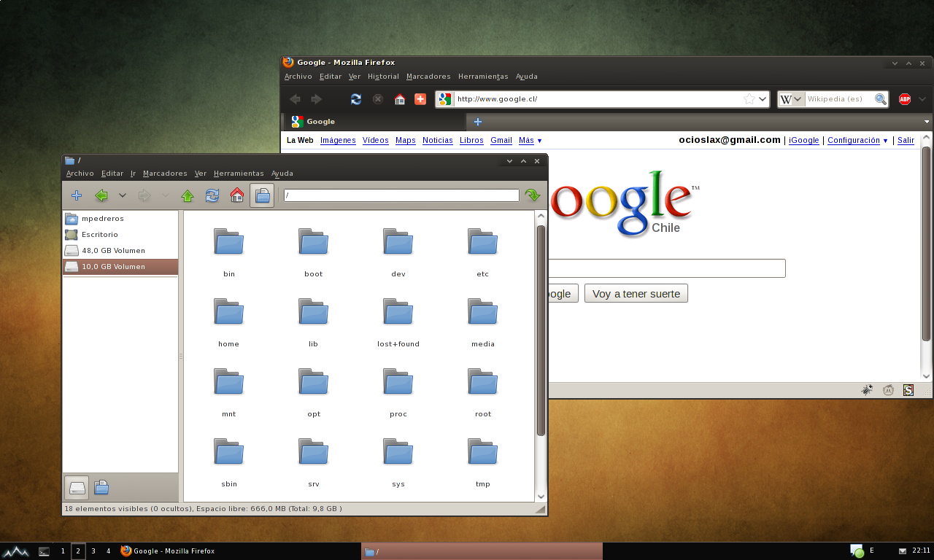Open Historial menu in Firefox
Viewport: 934px width, 560px height.
coord(383,77)
